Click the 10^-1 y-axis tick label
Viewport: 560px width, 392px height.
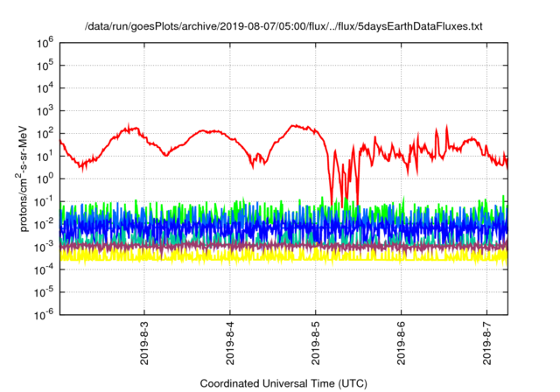click(x=45, y=201)
